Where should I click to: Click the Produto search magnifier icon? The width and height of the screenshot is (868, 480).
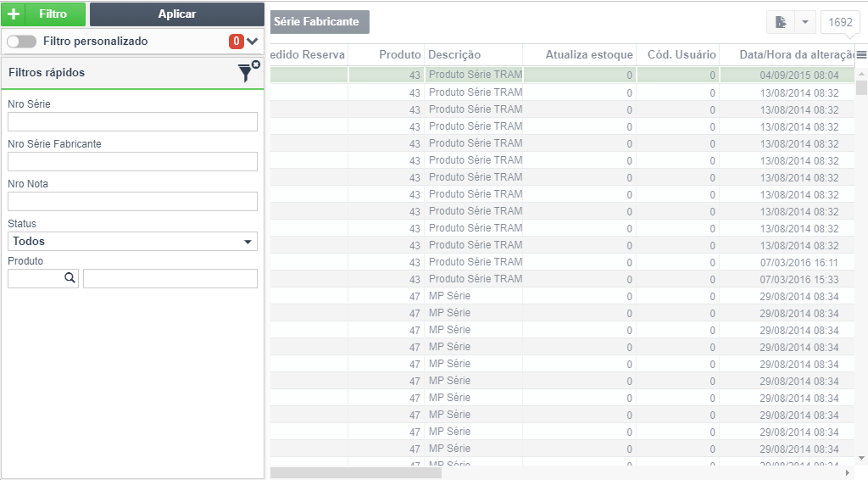tap(70, 278)
